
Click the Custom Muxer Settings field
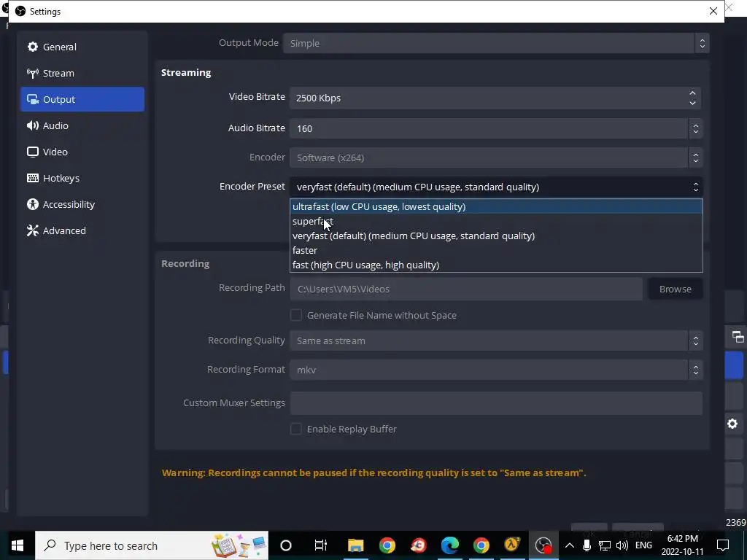pyautogui.click(x=496, y=402)
